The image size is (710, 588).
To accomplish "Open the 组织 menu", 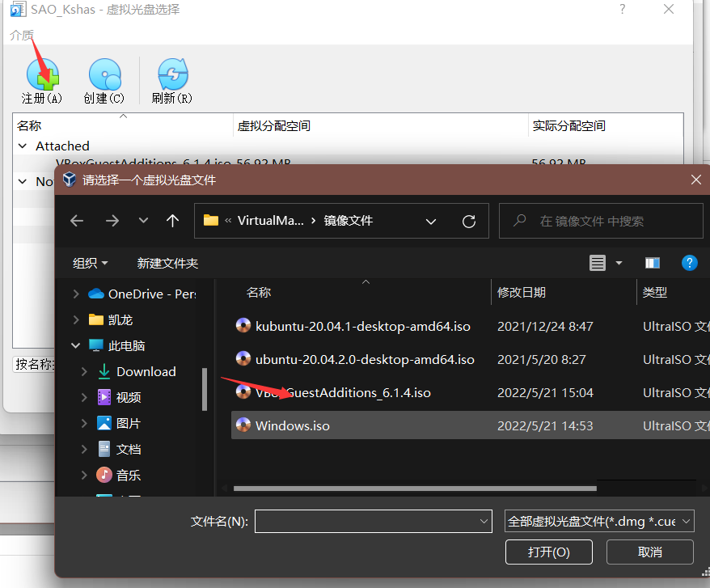I will [x=89, y=263].
